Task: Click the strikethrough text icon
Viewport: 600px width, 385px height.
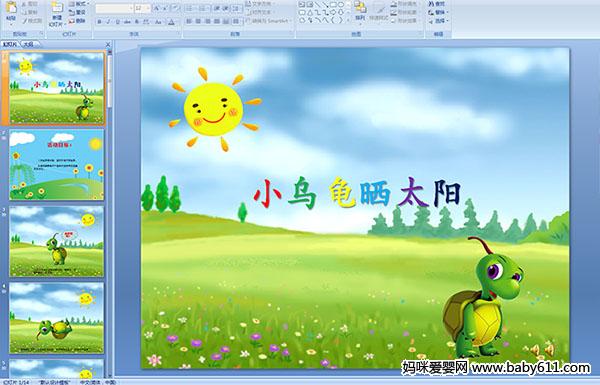Action: click(x=127, y=22)
